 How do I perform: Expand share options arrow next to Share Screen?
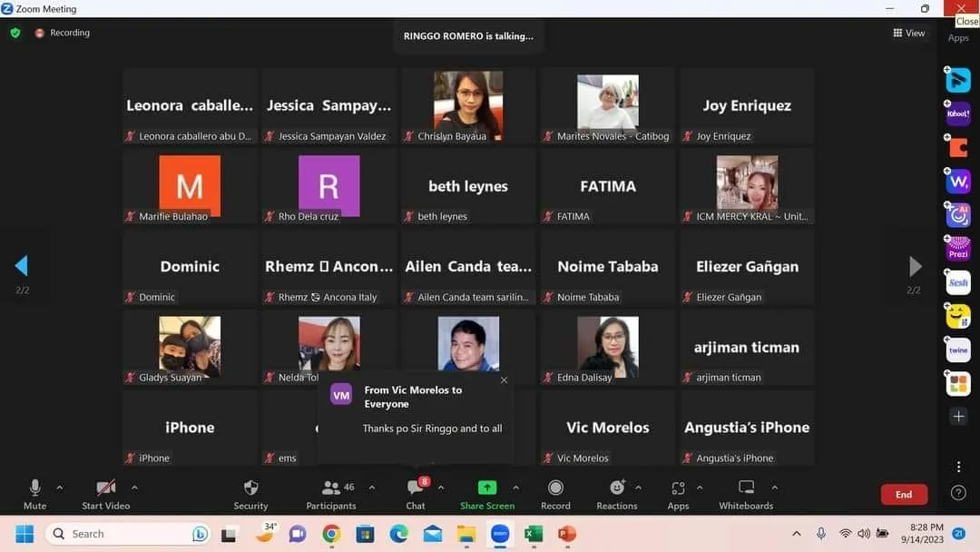pyautogui.click(x=515, y=488)
